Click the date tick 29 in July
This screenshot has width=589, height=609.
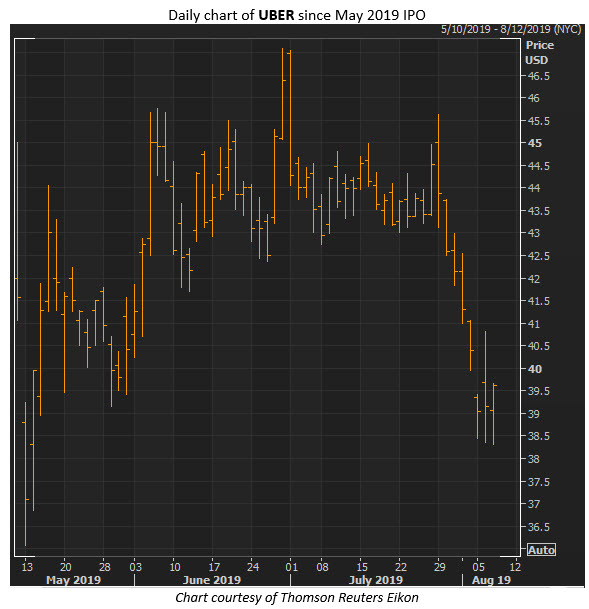click(x=440, y=567)
